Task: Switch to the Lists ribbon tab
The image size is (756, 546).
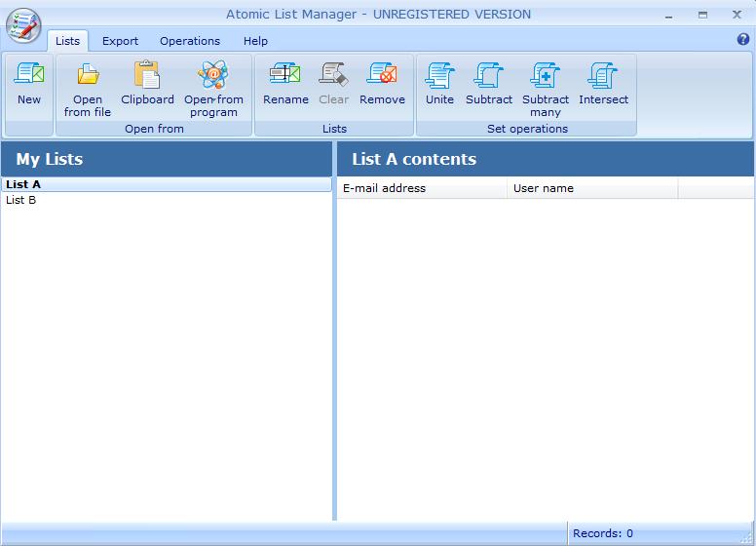Action: 67,41
